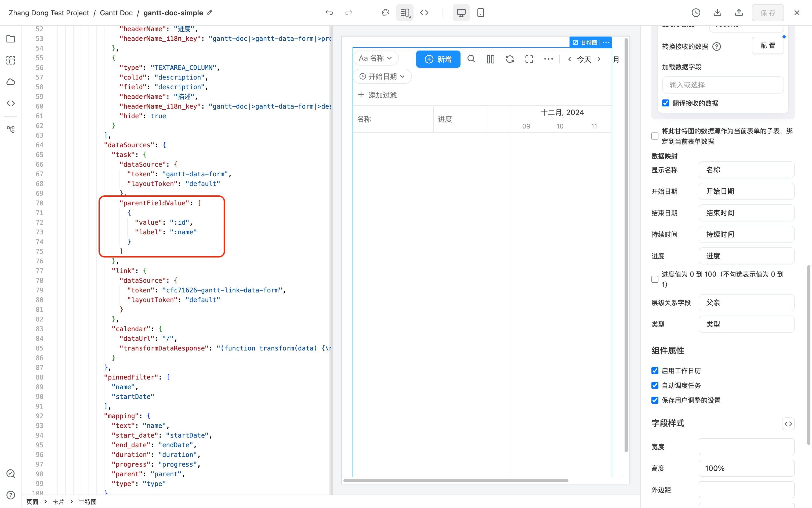Open the help icon beside 转换接收的数据
The height and width of the screenshot is (508, 812).
716,46
